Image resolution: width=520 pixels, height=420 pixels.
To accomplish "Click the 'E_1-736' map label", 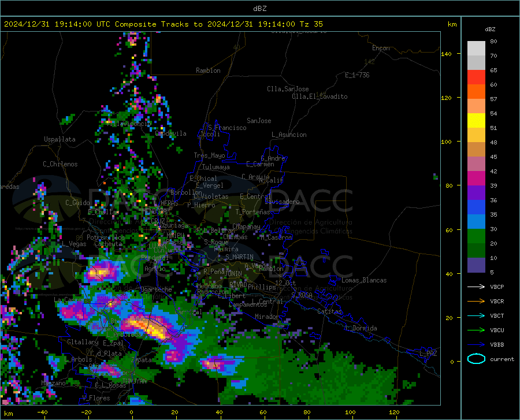I will pyautogui.click(x=357, y=75).
